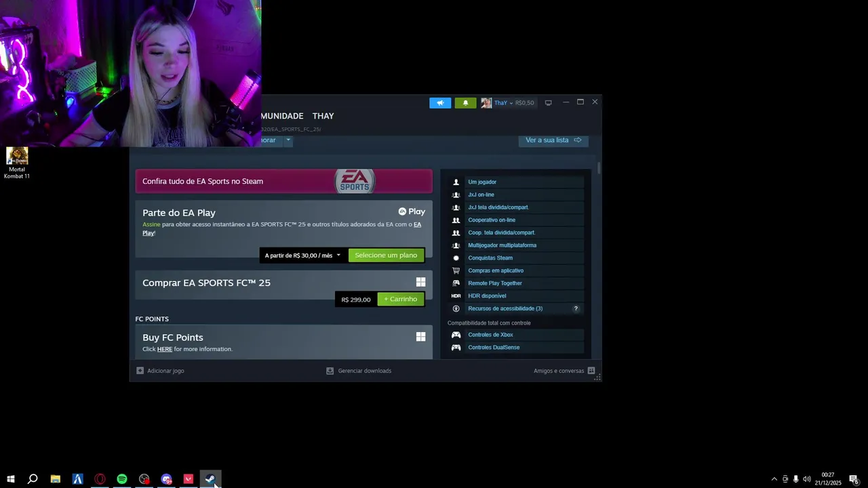Click + Carrinho for EA SPORTS FC 25
The image size is (868, 488).
click(400, 299)
